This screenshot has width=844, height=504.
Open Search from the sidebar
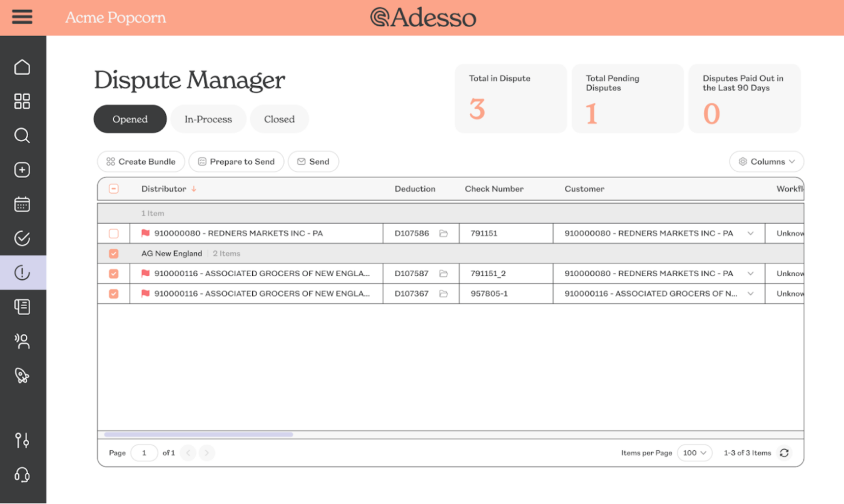22,136
